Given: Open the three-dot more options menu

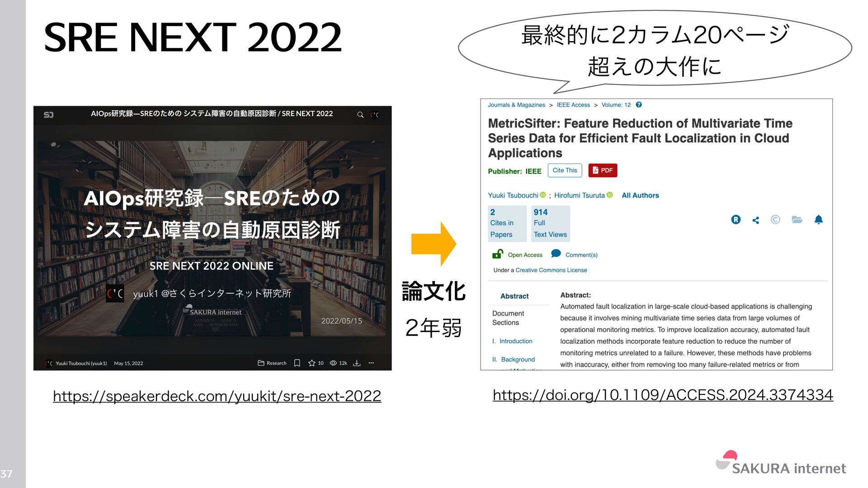Looking at the screenshot, I should coord(371,363).
